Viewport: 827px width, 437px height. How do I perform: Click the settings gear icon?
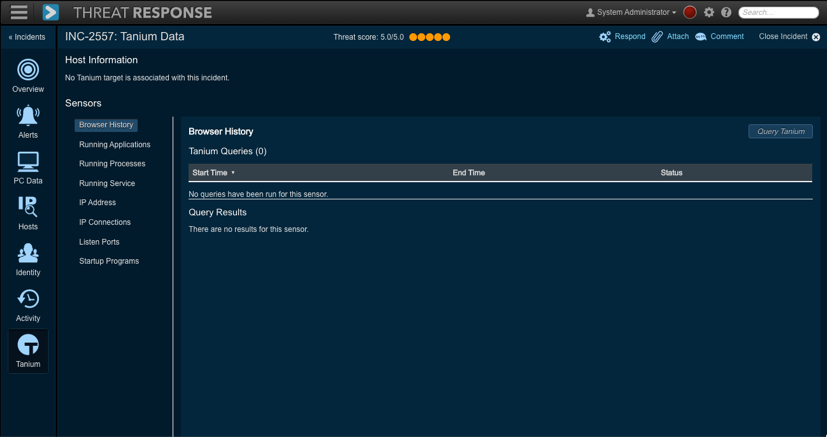709,13
